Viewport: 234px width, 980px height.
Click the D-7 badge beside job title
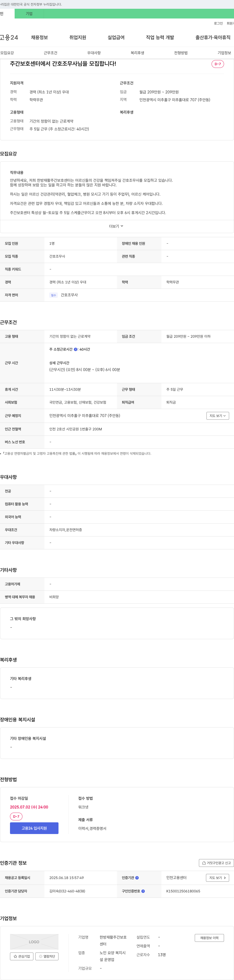[218, 64]
